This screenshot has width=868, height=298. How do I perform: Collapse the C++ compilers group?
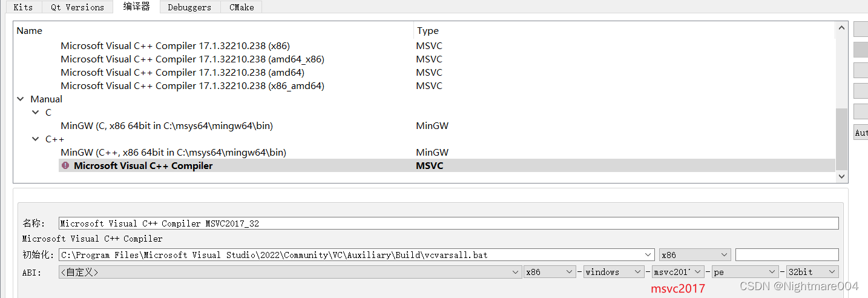coord(36,139)
